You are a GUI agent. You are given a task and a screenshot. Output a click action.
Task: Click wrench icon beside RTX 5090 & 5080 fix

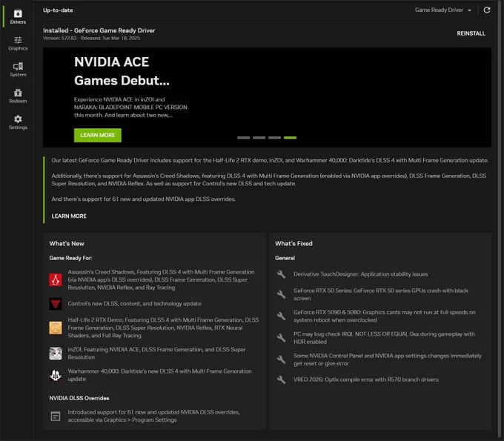(x=281, y=316)
